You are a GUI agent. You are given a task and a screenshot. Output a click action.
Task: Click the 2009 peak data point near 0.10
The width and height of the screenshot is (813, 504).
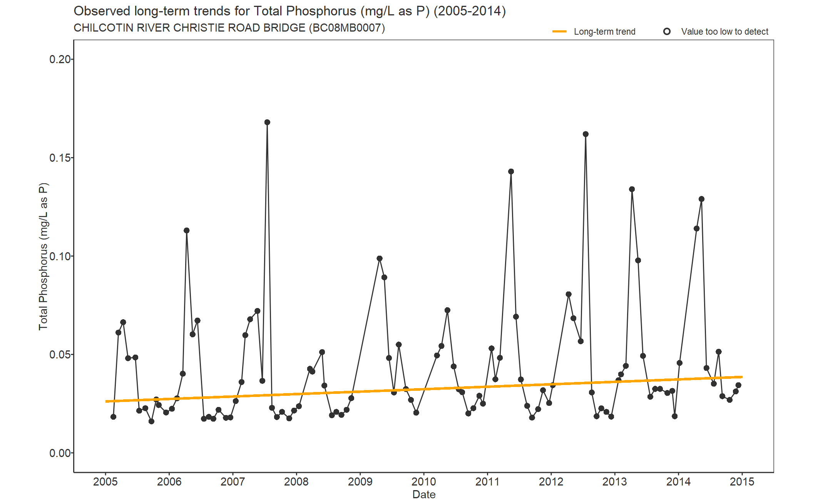(380, 259)
